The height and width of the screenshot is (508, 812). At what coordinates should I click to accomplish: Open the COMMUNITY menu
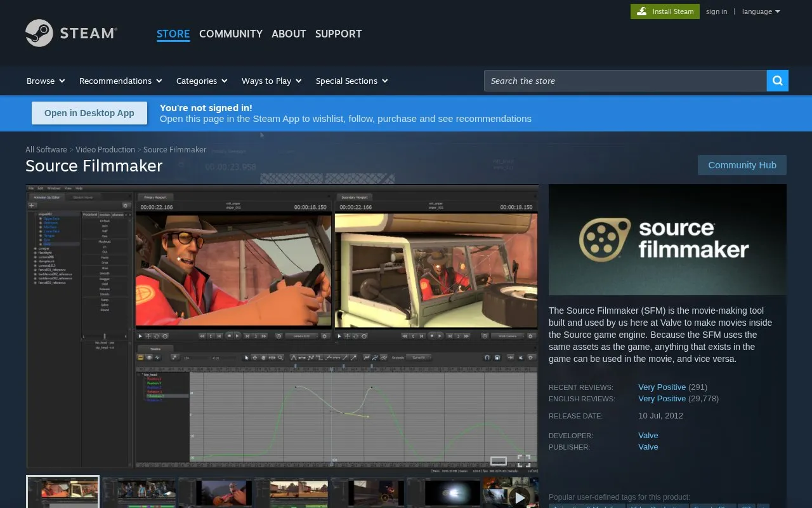(x=231, y=34)
